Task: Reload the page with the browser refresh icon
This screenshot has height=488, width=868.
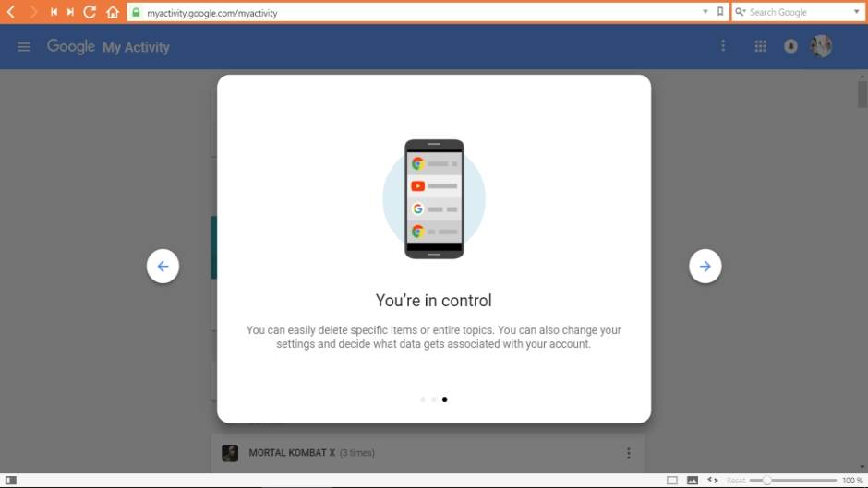Action: pos(90,12)
